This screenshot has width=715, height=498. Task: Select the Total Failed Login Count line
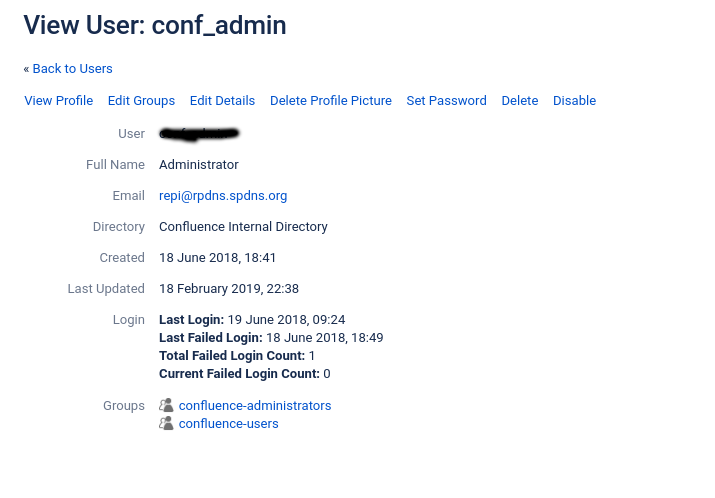coord(237,356)
